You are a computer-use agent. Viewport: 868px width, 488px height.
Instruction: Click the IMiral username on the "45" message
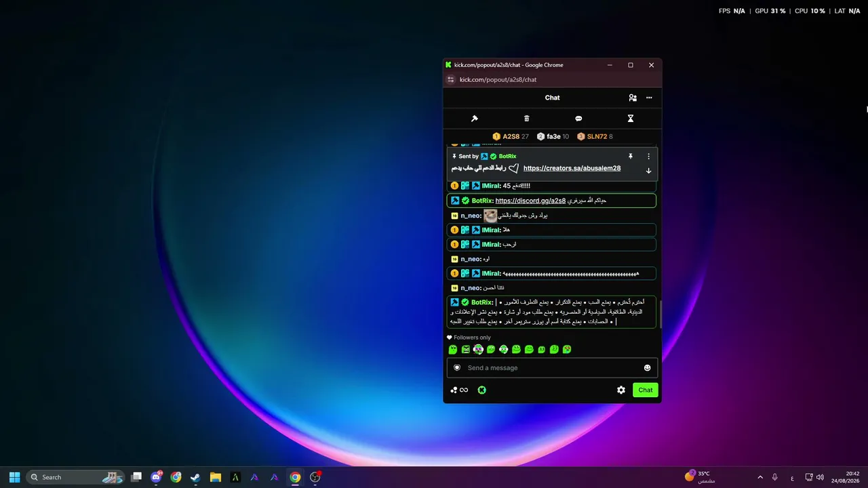pos(491,186)
